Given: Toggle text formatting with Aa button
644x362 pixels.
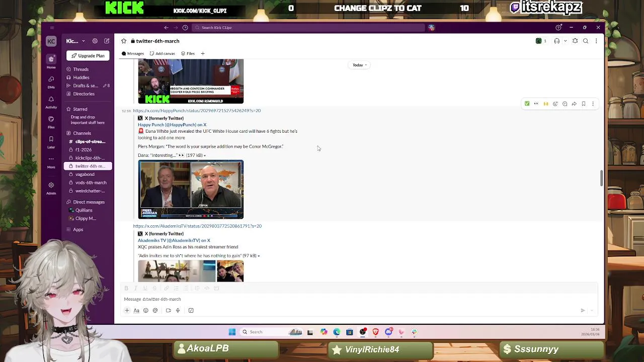Looking at the screenshot, I should (136, 311).
